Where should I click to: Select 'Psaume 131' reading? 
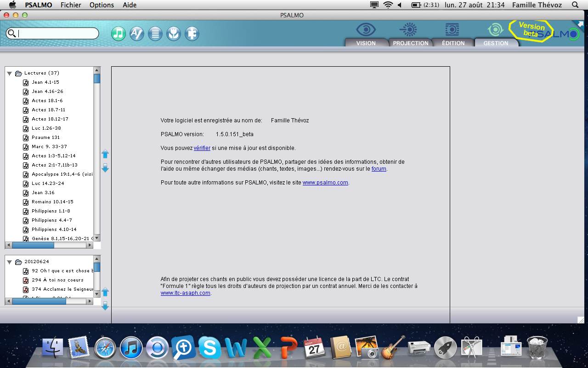46,138
